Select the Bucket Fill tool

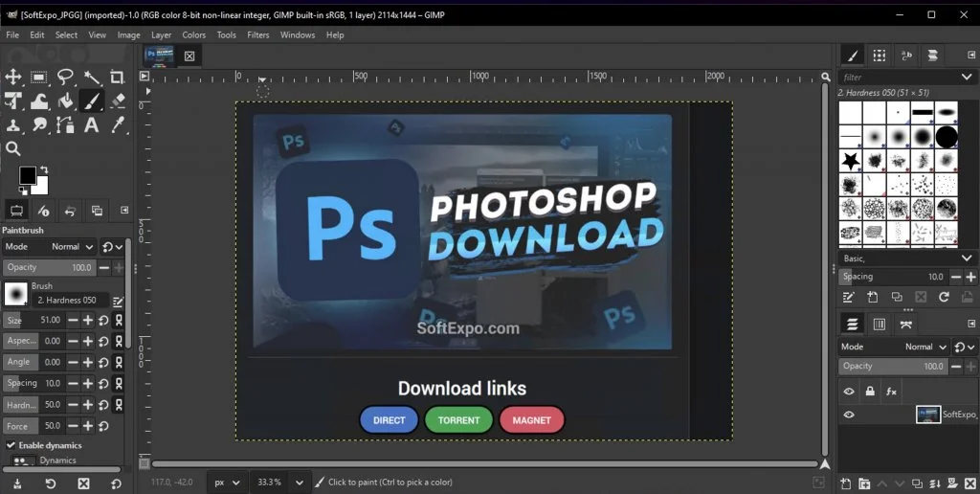point(65,101)
